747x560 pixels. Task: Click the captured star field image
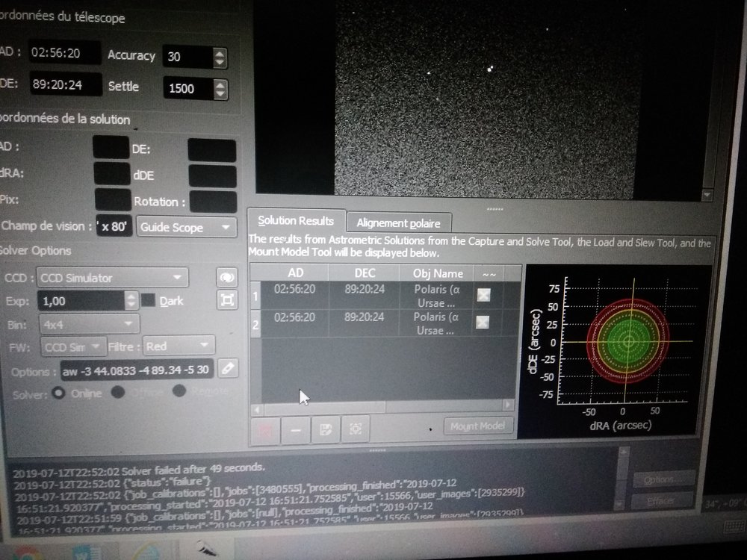click(x=486, y=98)
